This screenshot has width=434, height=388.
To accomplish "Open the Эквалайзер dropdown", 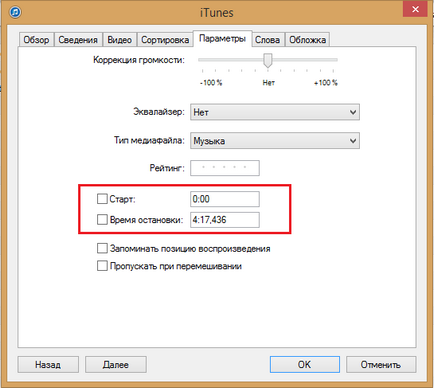I will tap(275, 112).
